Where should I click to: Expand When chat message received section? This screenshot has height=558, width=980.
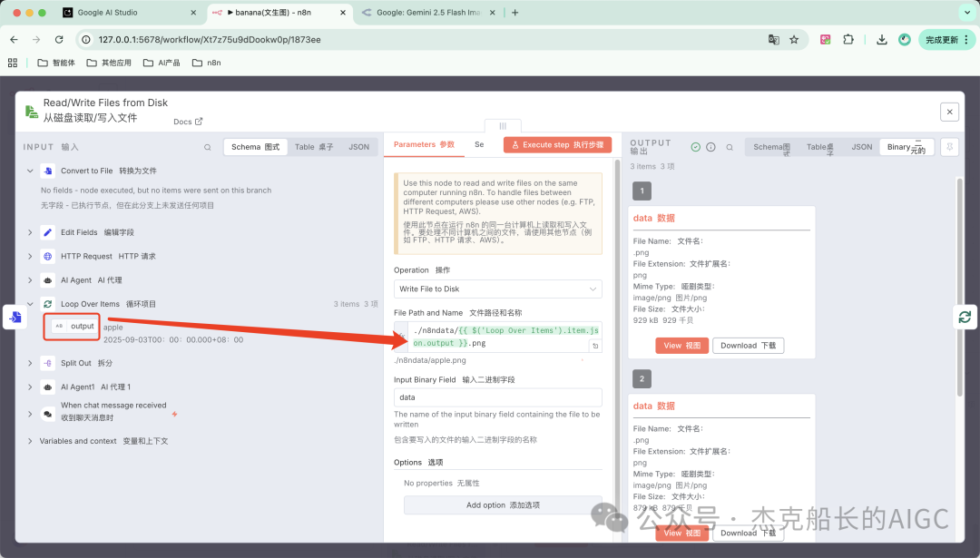(x=30, y=414)
